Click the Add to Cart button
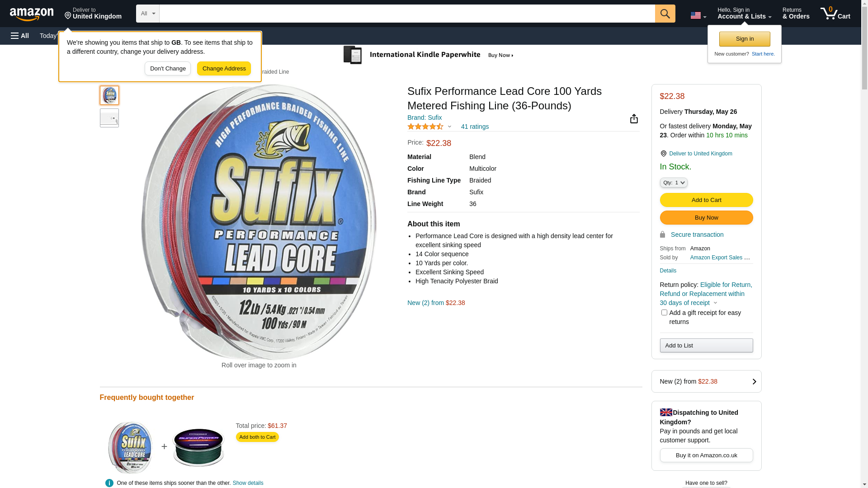Viewport: 868px width, 488px height. click(x=706, y=200)
